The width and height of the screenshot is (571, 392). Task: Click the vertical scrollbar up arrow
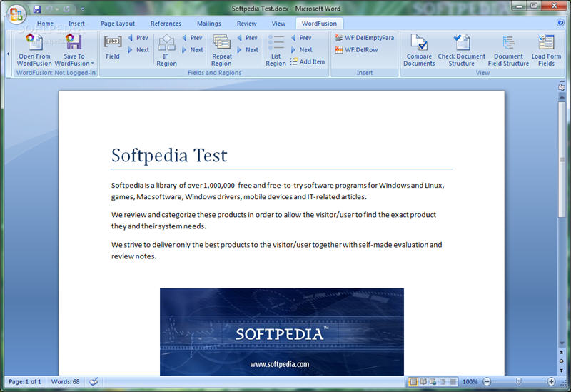tap(562, 97)
